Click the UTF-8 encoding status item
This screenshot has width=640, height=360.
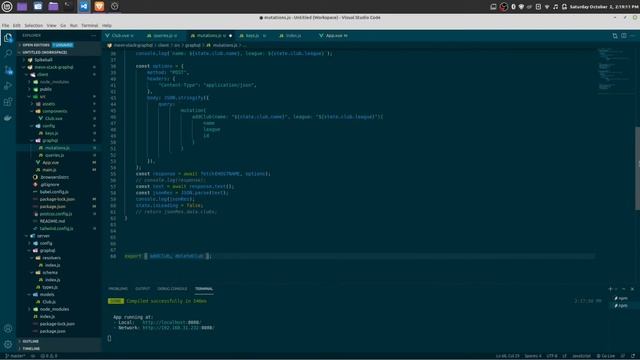(551, 356)
